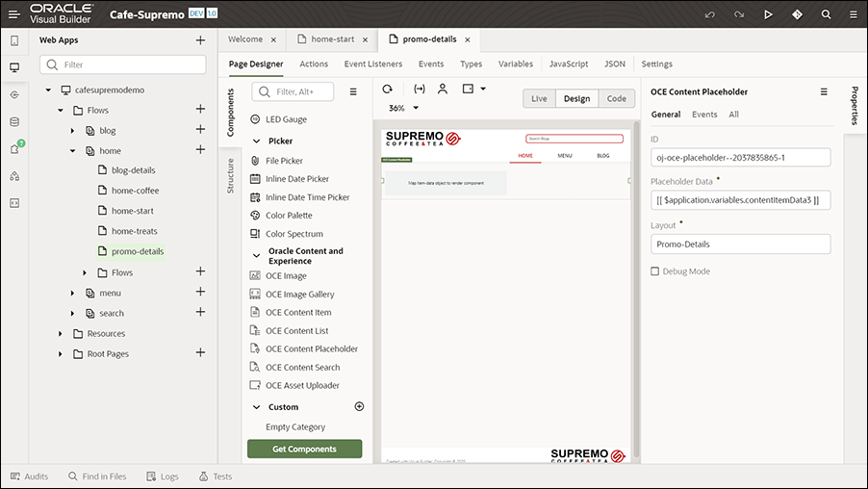Open Web Apps navigator icon
Image resolution: width=868 pixels, height=489 pixels.
click(x=14, y=67)
